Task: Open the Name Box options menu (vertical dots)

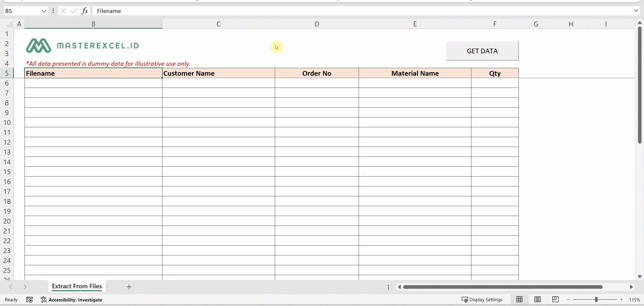Action: point(53,11)
